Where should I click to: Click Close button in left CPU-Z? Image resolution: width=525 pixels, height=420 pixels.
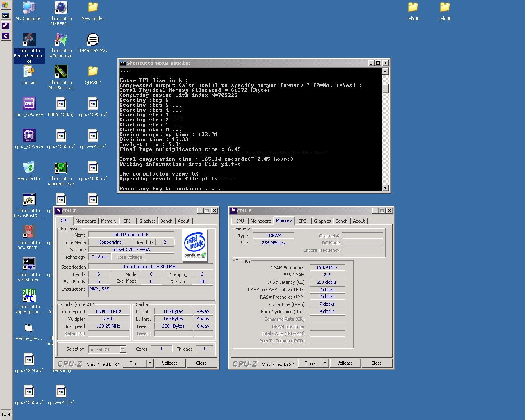[x=201, y=363]
